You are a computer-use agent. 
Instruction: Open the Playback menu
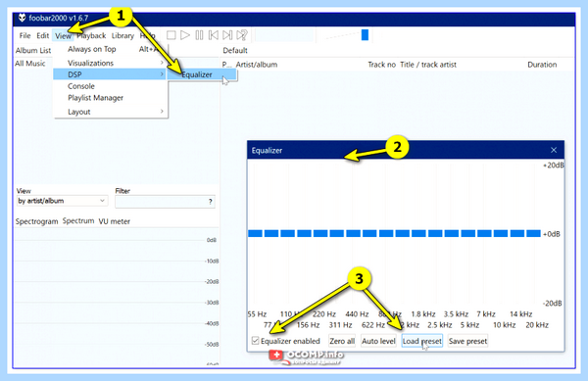91,35
